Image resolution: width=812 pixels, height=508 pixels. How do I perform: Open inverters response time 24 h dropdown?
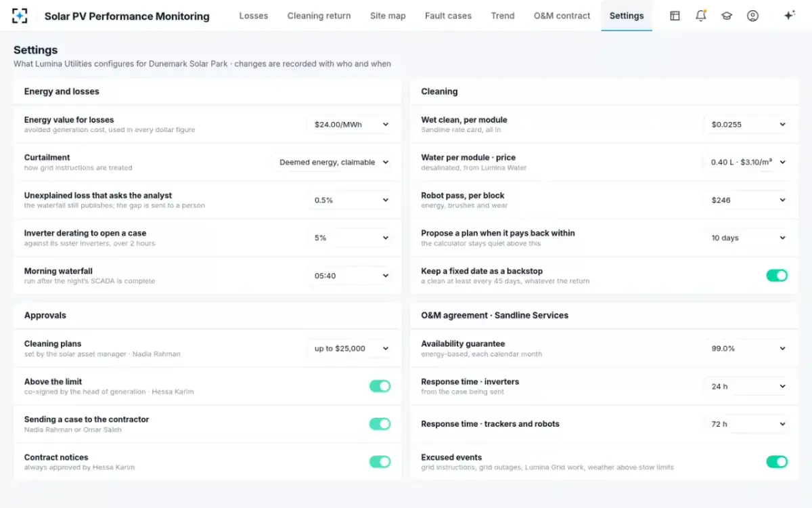[x=746, y=386]
